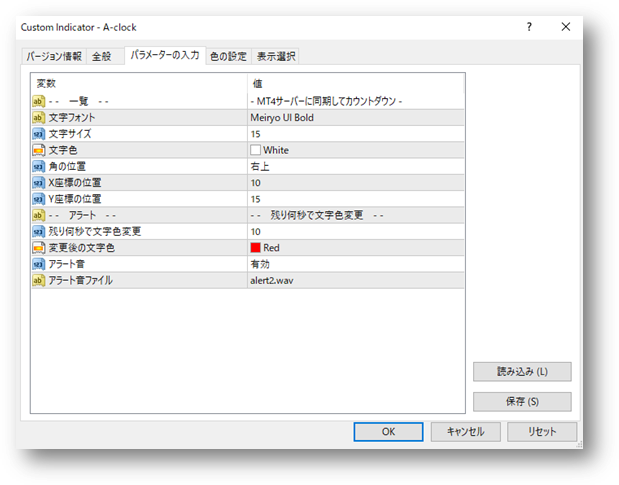Click the '- - 一覧 - -' variable label

click(79, 101)
